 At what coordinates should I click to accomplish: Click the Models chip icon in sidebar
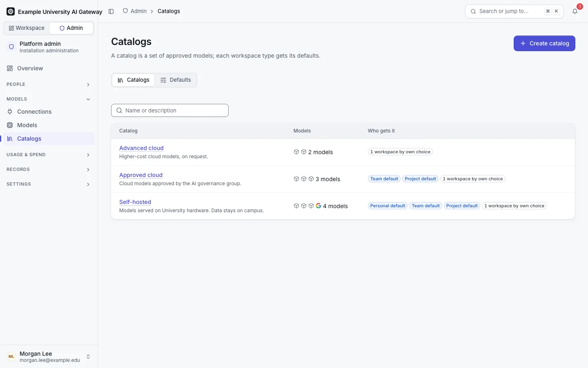coord(10,125)
